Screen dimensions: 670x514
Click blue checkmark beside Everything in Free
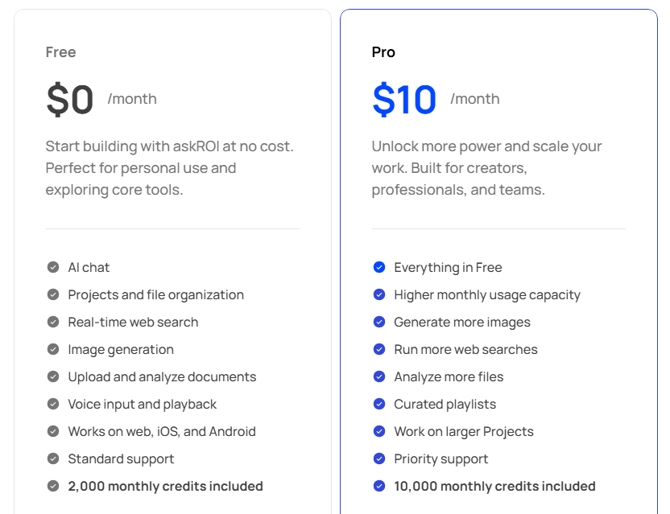pos(379,268)
